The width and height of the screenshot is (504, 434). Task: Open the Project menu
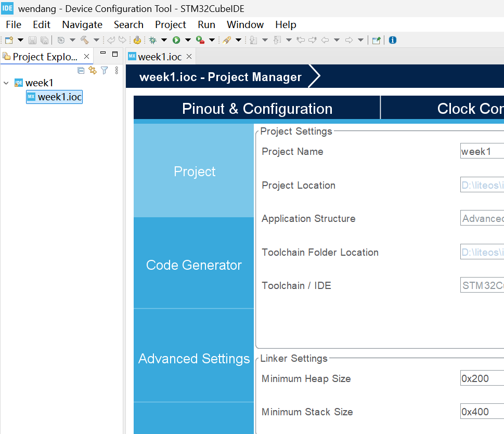point(171,25)
